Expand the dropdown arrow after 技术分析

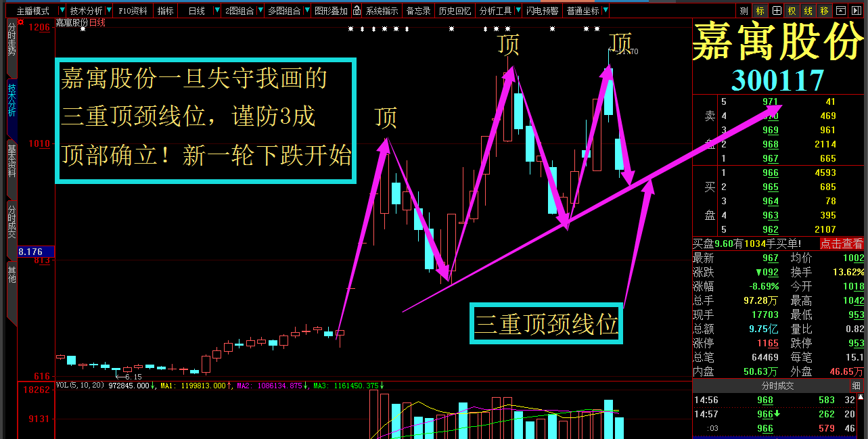[110, 11]
